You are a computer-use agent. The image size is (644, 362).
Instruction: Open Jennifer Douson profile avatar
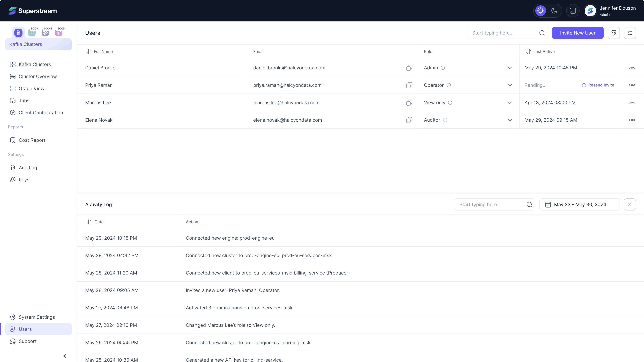[x=590, y=11]
